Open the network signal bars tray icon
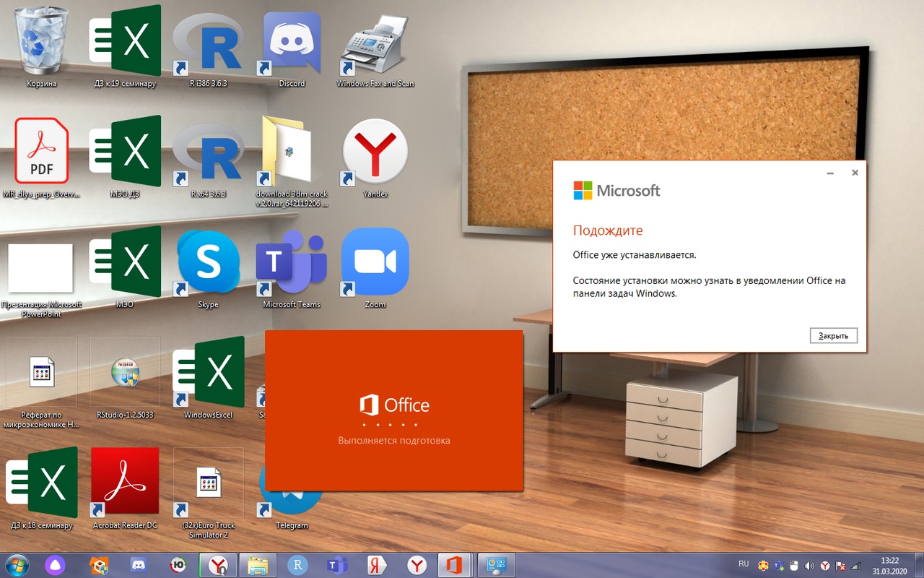 point(857,566)
